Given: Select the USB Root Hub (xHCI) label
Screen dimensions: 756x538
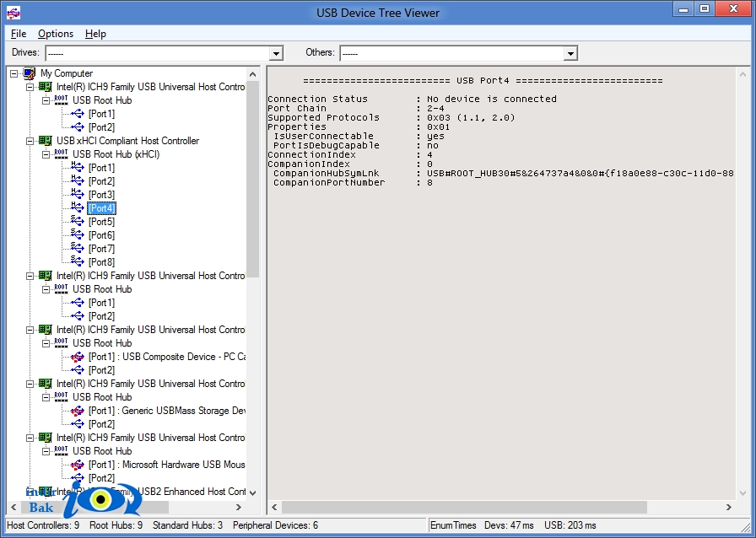Looking at the screenshot, I should coord(116,154).
